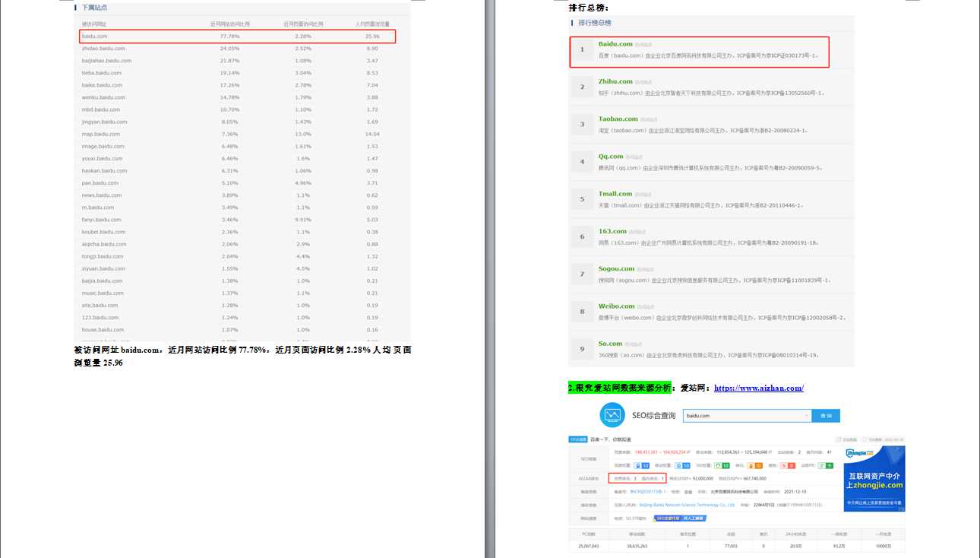Click the 被访问网址 column header
Screen dimensions: 980x558
tap(96, 24)
